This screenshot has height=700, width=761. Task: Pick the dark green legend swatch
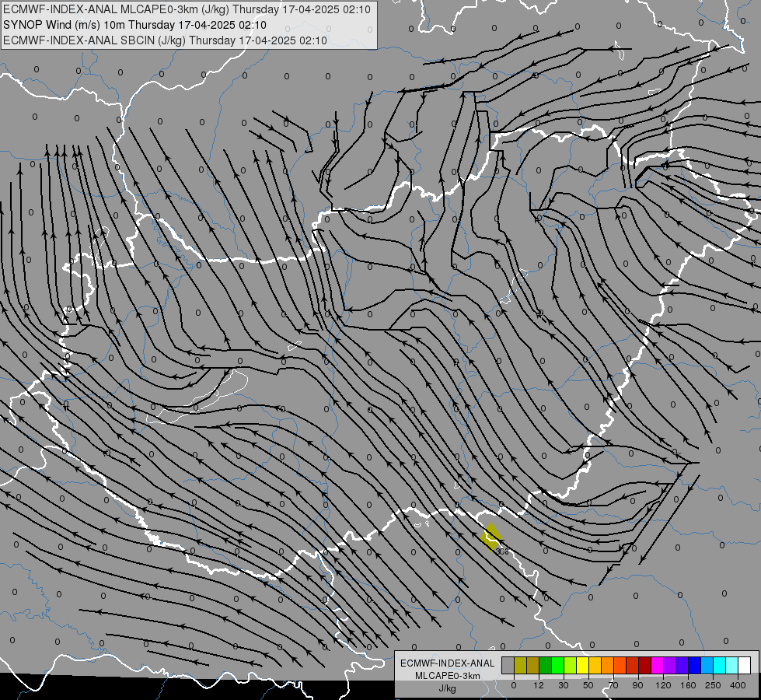pos(545,665)
